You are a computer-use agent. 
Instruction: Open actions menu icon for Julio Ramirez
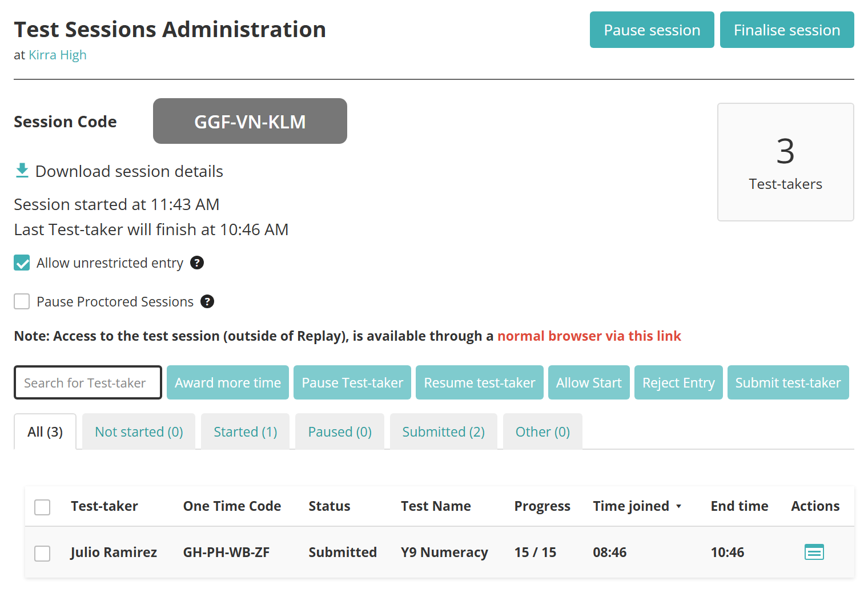coord(814,552)
